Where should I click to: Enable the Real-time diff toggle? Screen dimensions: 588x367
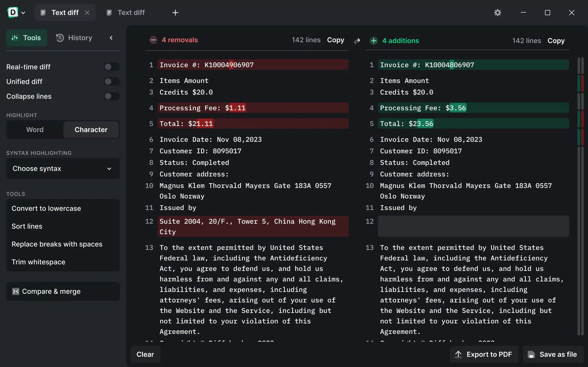[112, 67]
